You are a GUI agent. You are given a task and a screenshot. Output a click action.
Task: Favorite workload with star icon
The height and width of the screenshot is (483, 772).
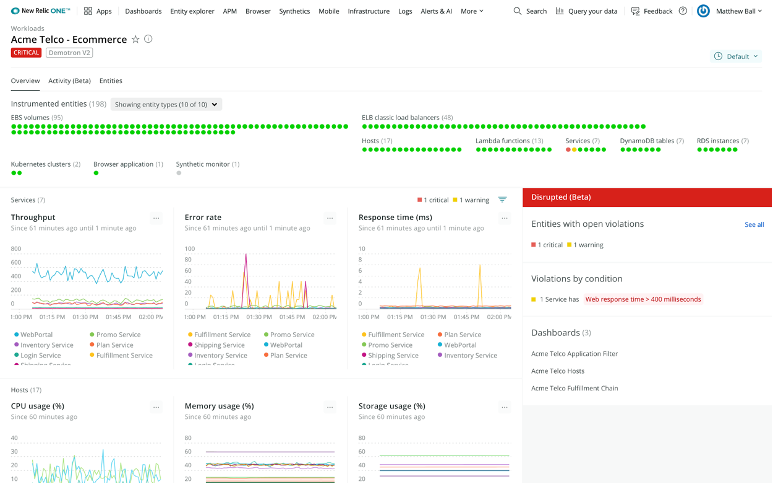pos(135,39)
